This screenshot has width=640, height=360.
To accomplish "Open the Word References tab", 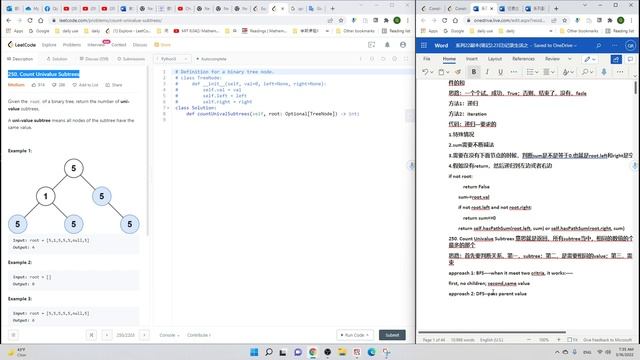I will click(523, 59).
